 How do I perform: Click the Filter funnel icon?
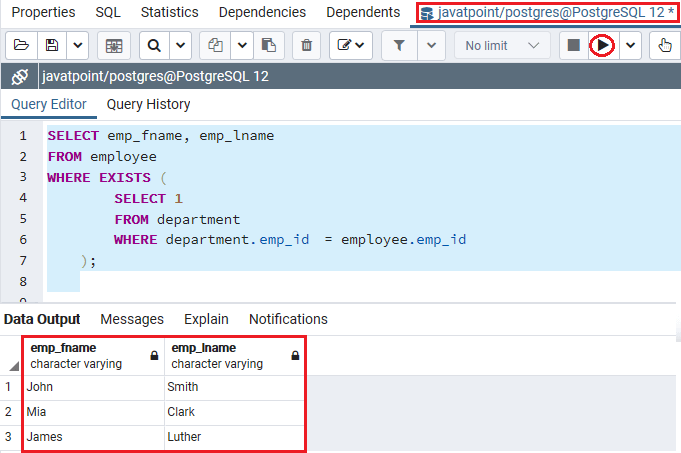point(399,45)
